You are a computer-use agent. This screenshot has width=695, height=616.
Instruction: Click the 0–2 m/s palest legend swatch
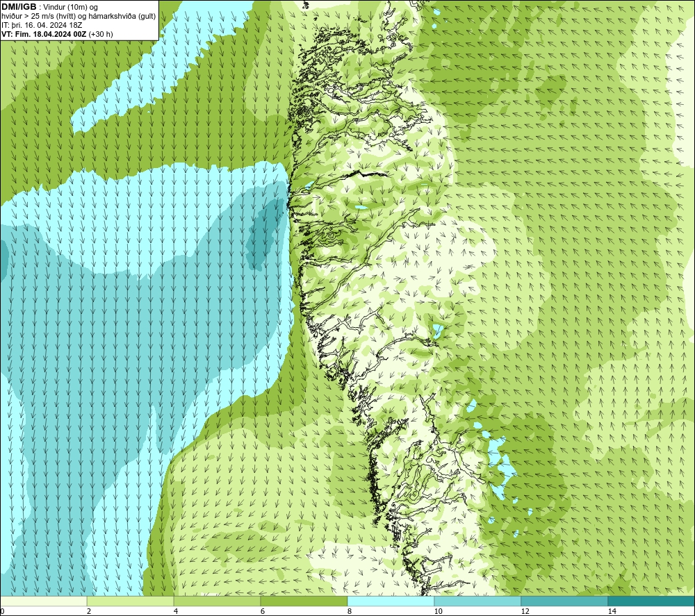43,601
